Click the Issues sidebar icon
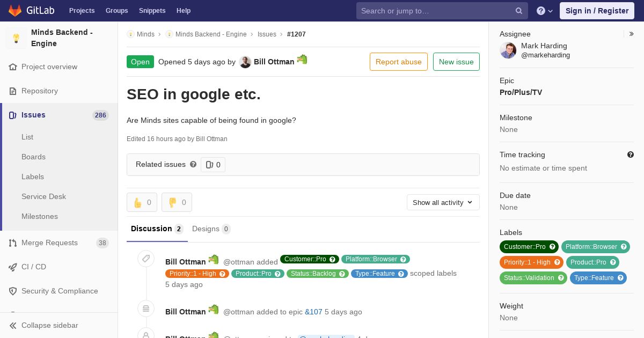 point(13,115)
